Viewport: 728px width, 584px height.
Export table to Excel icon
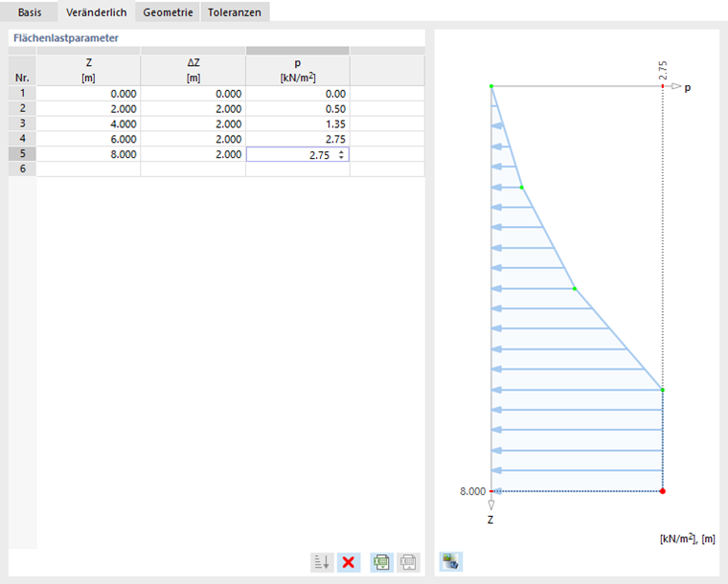tap(381, 562)
